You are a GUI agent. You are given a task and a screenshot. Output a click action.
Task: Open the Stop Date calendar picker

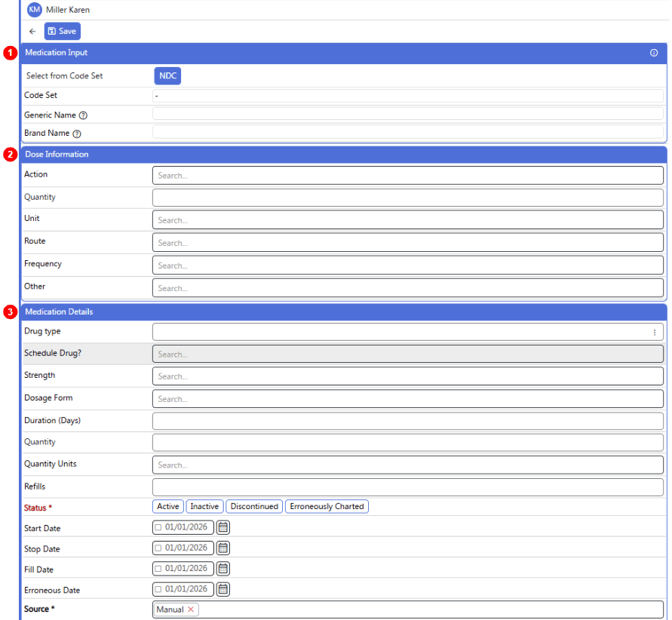point(222,548)
